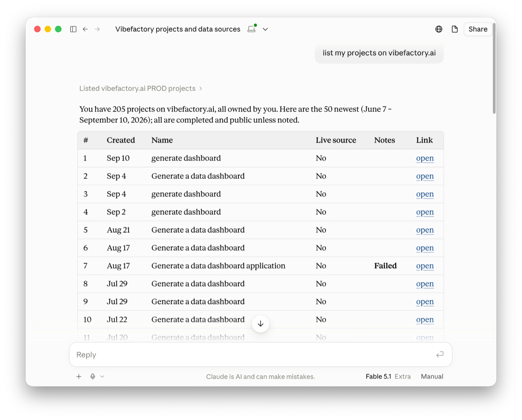Open link for row 5 Aug 21
The height and width of the screenshot is (420, 522).
425,230
